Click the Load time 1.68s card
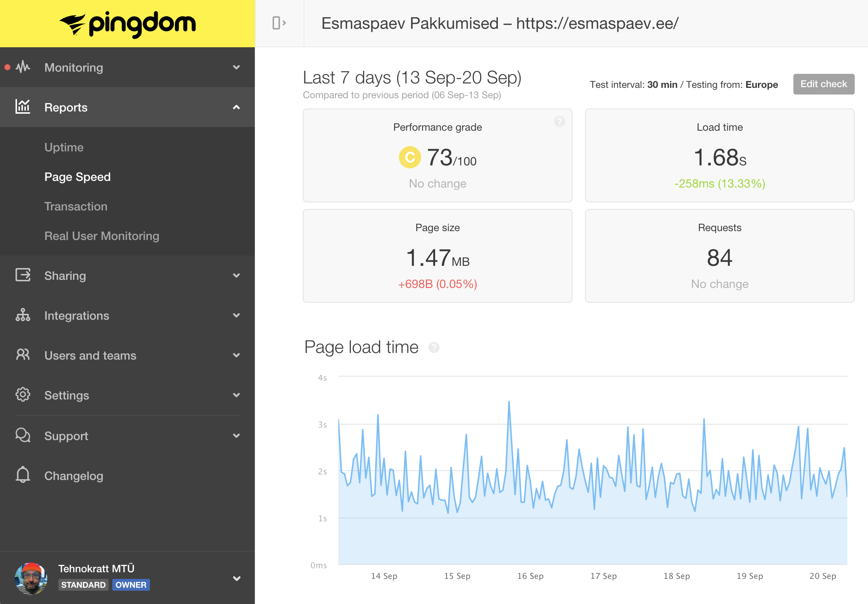Screen dimensions: 868x604 click(x=720, y=155)
